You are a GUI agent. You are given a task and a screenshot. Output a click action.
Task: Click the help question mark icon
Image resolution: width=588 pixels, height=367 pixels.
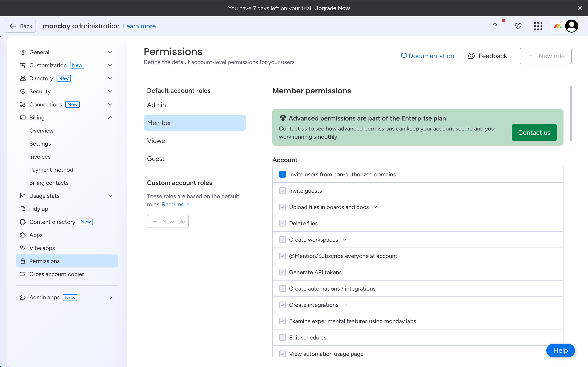[x=495, y=26]
